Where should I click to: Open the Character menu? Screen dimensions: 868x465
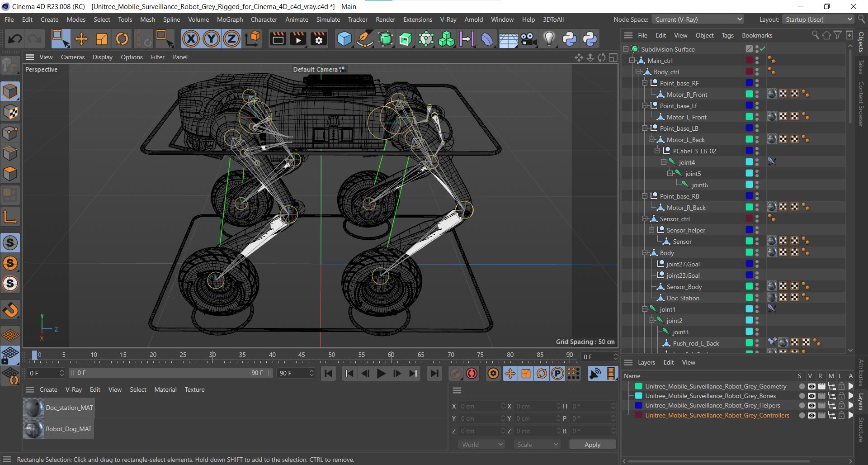coord(264,19)
